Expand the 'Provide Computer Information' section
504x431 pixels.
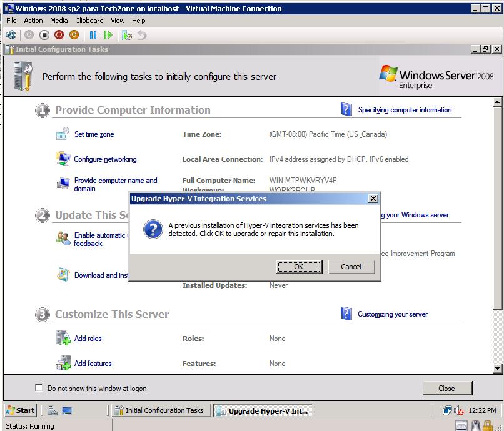[42, 110]
